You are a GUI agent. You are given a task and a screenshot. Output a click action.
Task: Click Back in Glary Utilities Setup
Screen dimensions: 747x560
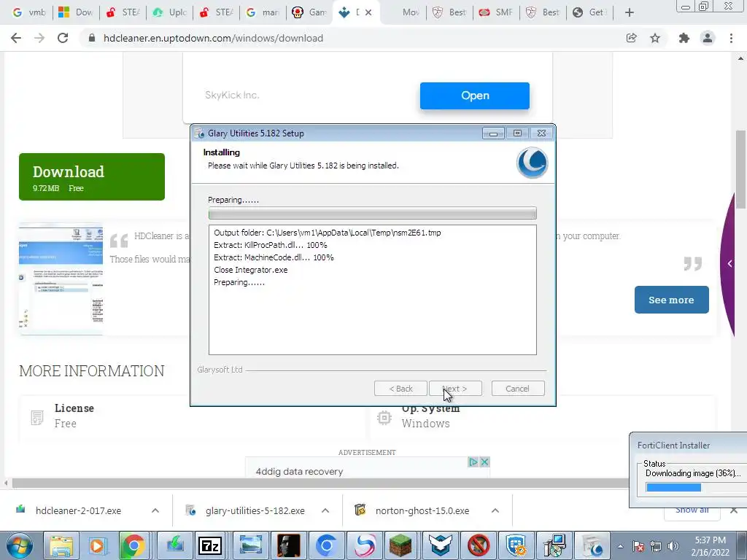(x=400, y=389)
